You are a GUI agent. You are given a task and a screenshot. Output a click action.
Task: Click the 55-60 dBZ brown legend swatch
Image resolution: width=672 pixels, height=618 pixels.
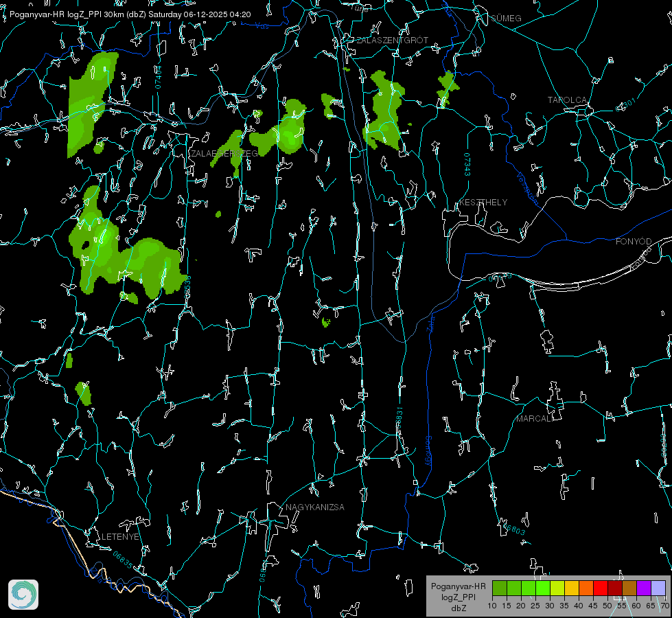pos(629,588)
